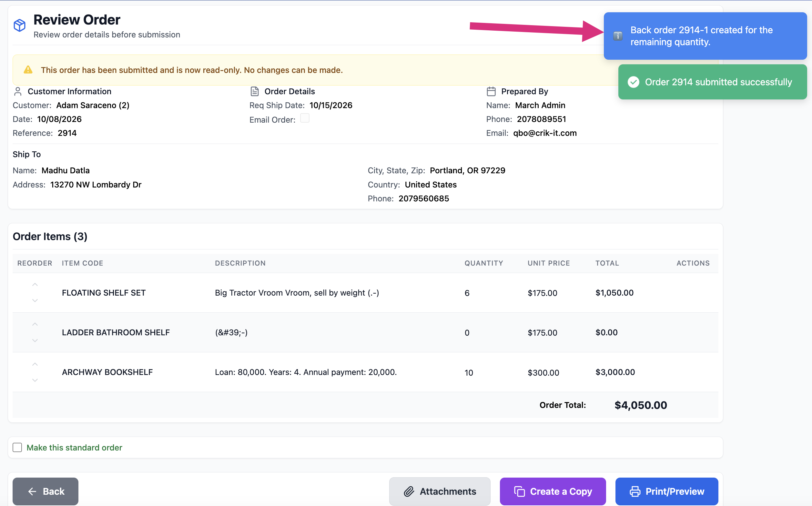Click the email qbo@crik-it.com
This screenshot has width=812, height=506.
tap(545, 133)
